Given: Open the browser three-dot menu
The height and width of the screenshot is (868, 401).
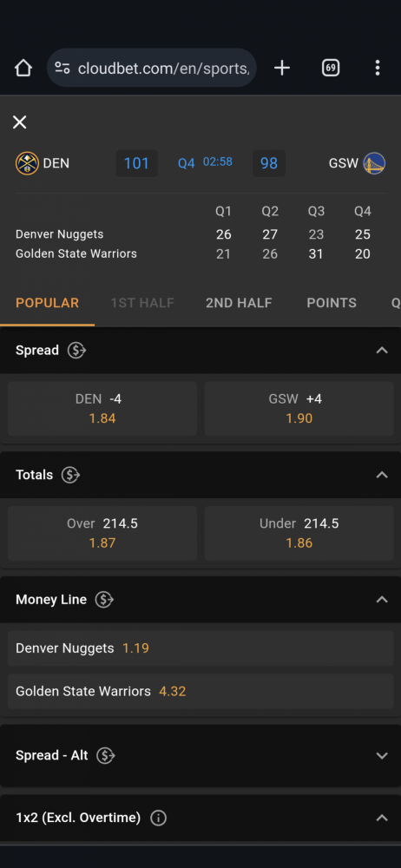Looking at the screenshot, I should [x=378, y=68].
